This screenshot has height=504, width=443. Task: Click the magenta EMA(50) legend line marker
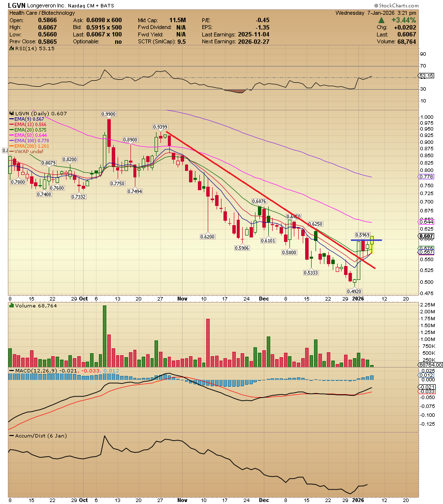[x=12, y=135]
